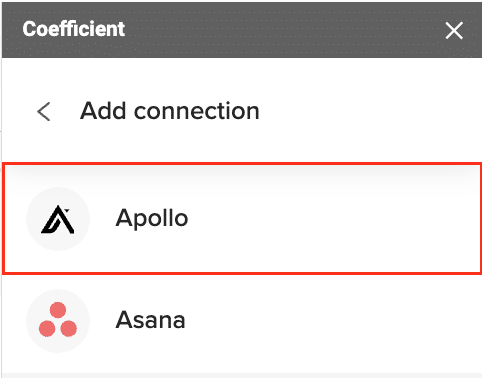The image size is (482, 378).
Task: Click the word "Add" in the heading
Action: pos(103,111)
